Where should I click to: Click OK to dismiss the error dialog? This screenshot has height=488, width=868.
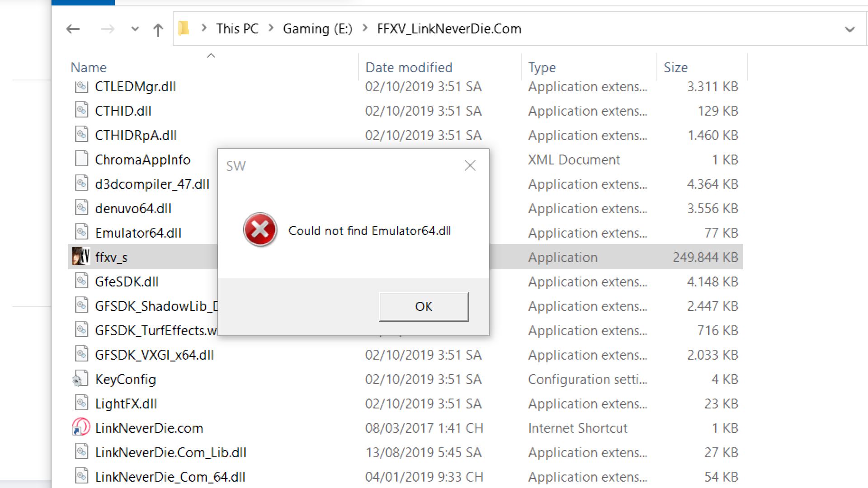(x=424, y=306)
